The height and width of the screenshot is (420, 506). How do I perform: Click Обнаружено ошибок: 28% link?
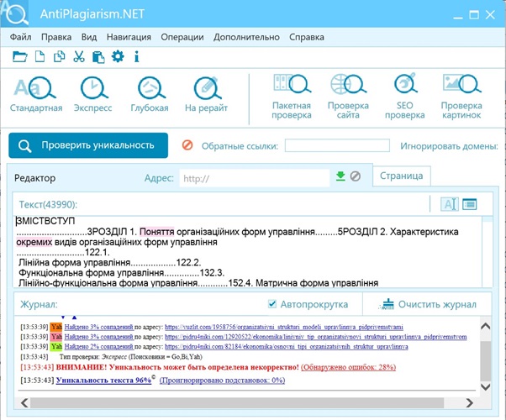pyautogui.click(x=349, y=367)
